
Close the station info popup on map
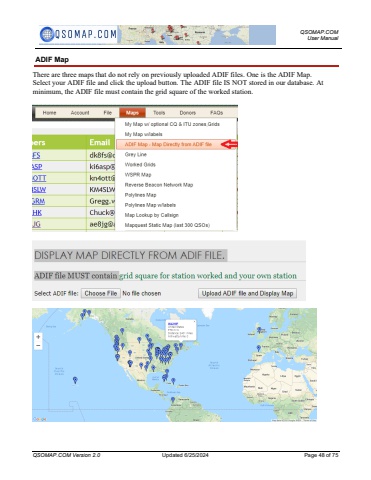[x=194, y=322]
